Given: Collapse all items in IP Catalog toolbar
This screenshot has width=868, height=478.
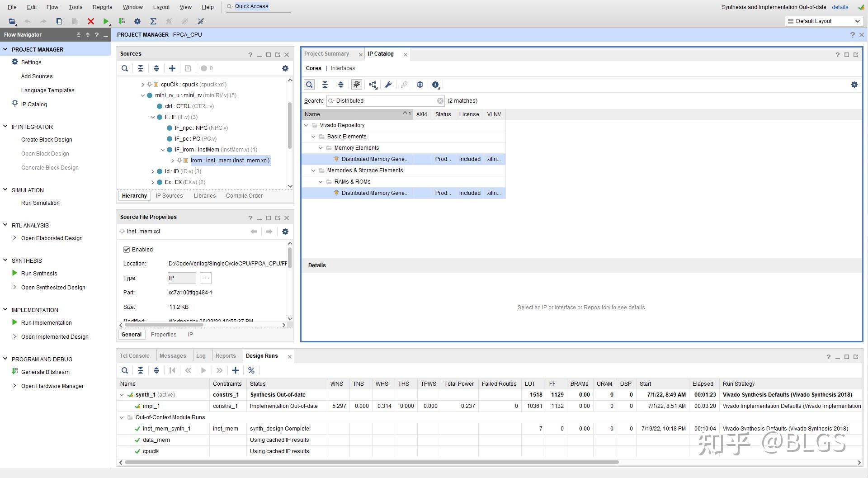Looking at the screenshot, I should [325, 85].
